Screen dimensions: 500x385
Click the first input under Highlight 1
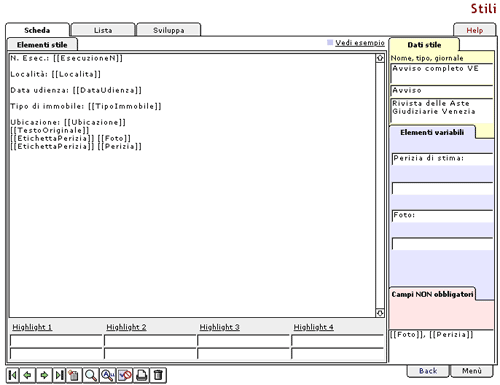tap(56, 340)
